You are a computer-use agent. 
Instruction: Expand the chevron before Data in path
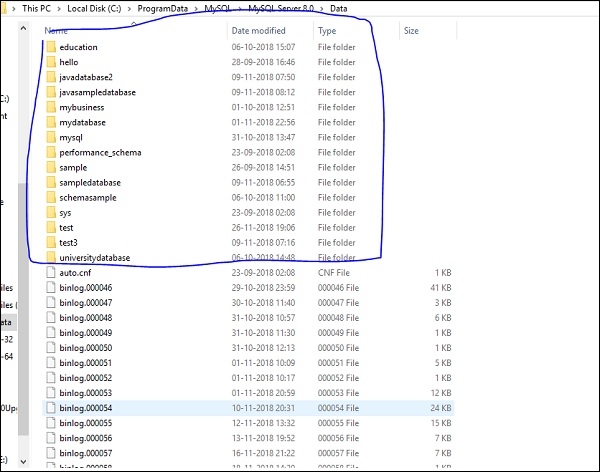[322, 8]
